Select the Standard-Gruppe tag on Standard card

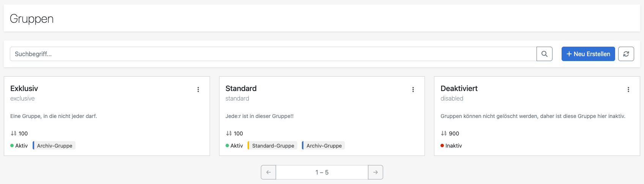click(x=273, y=146)
